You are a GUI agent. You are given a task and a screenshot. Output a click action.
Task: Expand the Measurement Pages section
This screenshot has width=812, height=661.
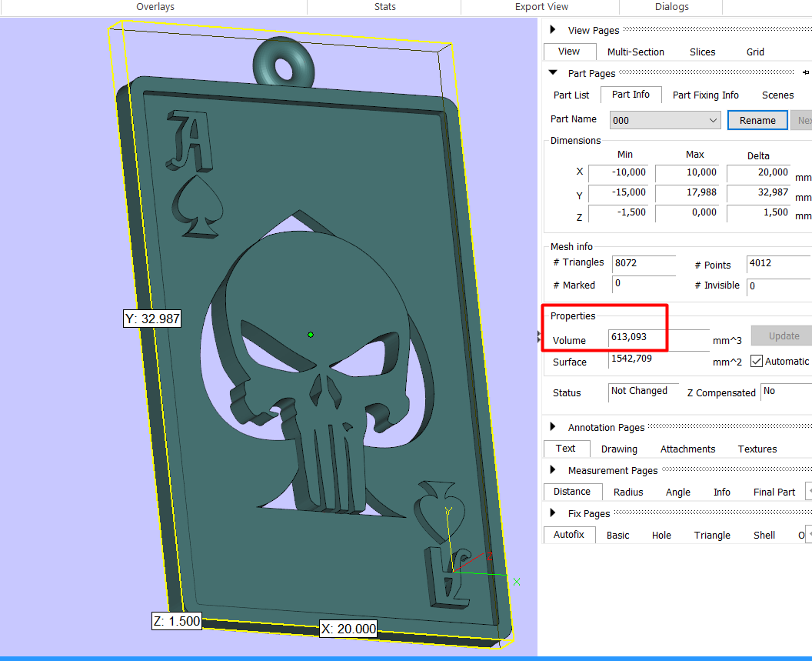click(553, 469)
